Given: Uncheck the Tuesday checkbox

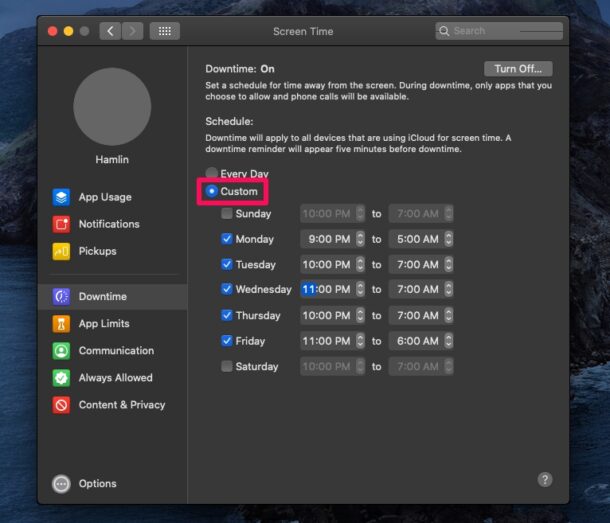Looking at the screenshot, I should [x=226, y=264].
